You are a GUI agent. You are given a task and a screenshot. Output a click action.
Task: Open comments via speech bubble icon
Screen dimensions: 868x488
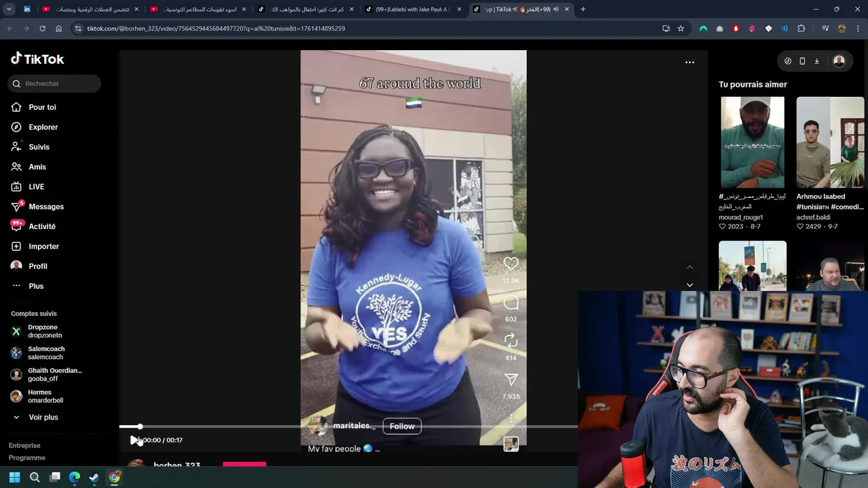511,302
